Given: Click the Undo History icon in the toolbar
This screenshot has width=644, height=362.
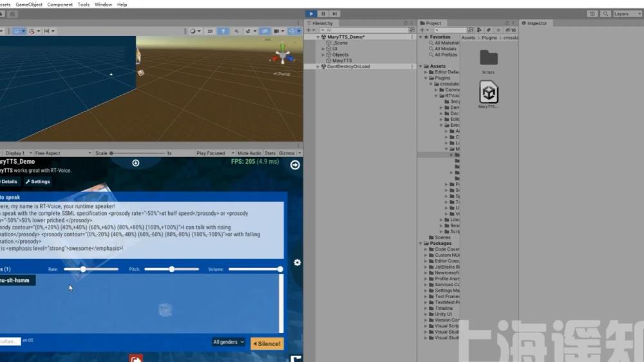Looking at the screenshot, I should [x=591, y=14].
